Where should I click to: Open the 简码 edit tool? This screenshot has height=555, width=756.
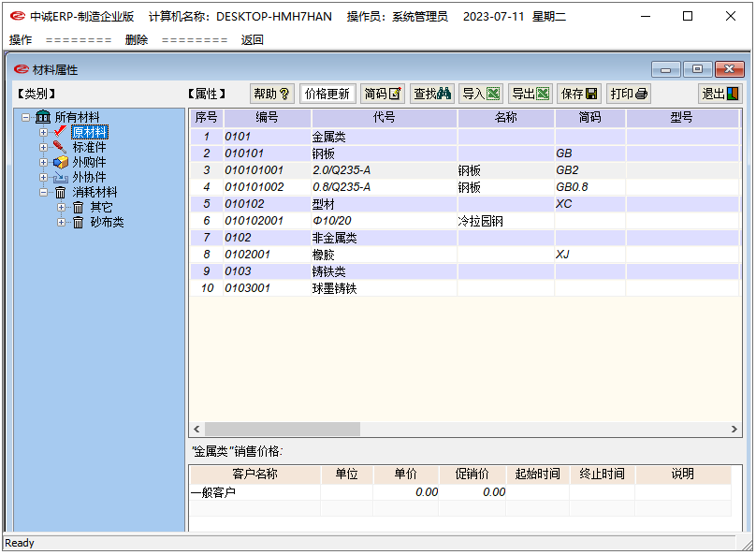(x=383, y=94)
